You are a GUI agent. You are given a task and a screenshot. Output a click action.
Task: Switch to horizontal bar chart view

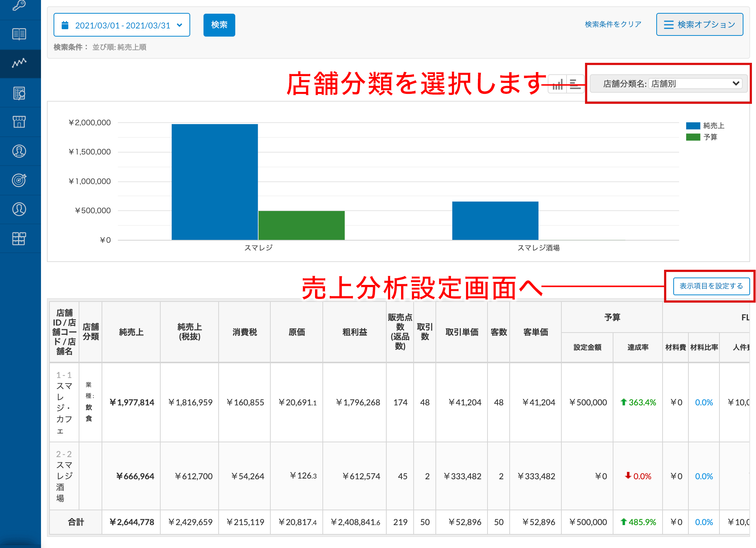tap(575, 84)
